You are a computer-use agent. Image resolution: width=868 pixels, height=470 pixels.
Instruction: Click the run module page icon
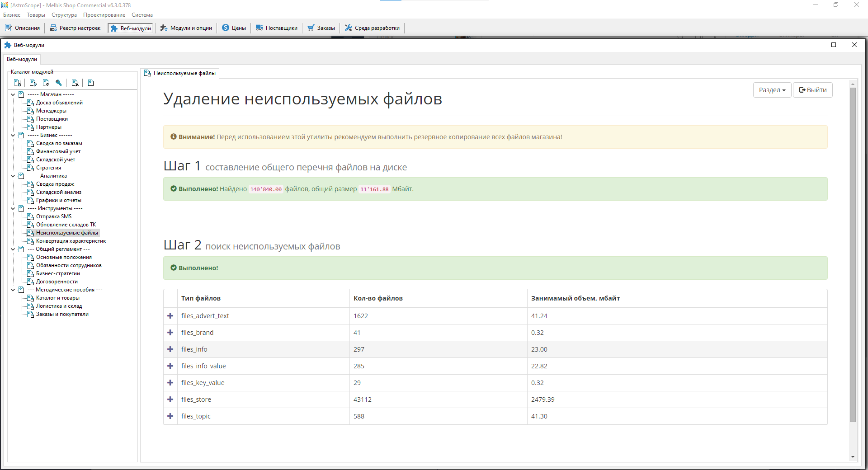point(33,83)
